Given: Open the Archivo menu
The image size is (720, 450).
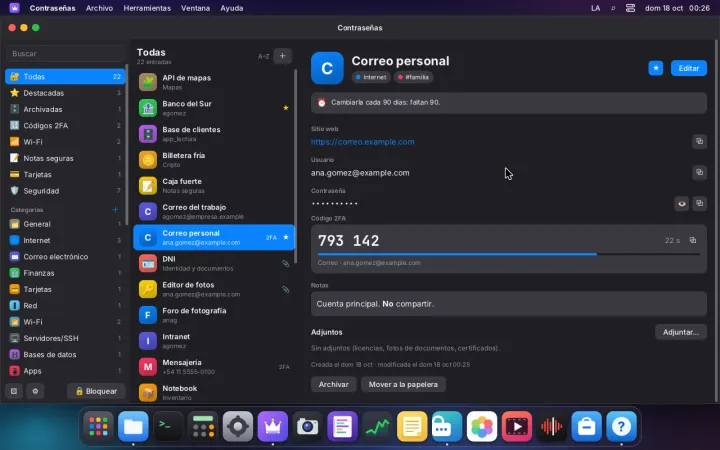Looking at the screenshot, I should [x=99, y=8].
